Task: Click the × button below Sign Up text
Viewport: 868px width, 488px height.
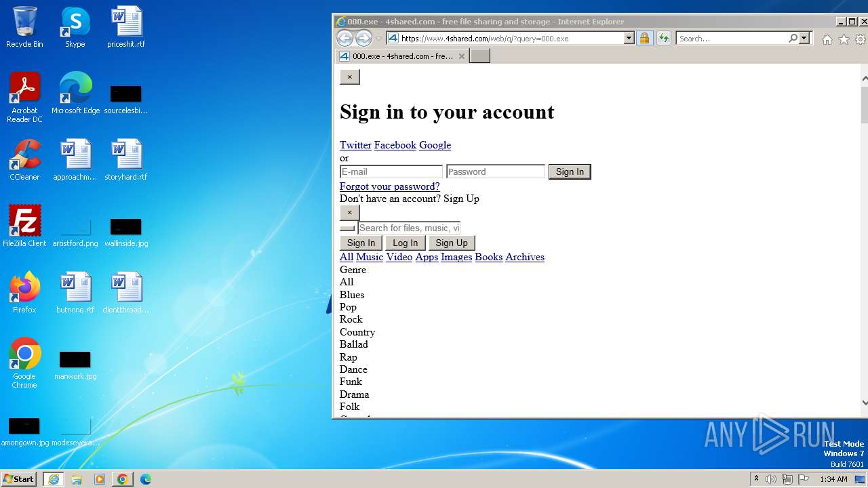Action: 350,212
